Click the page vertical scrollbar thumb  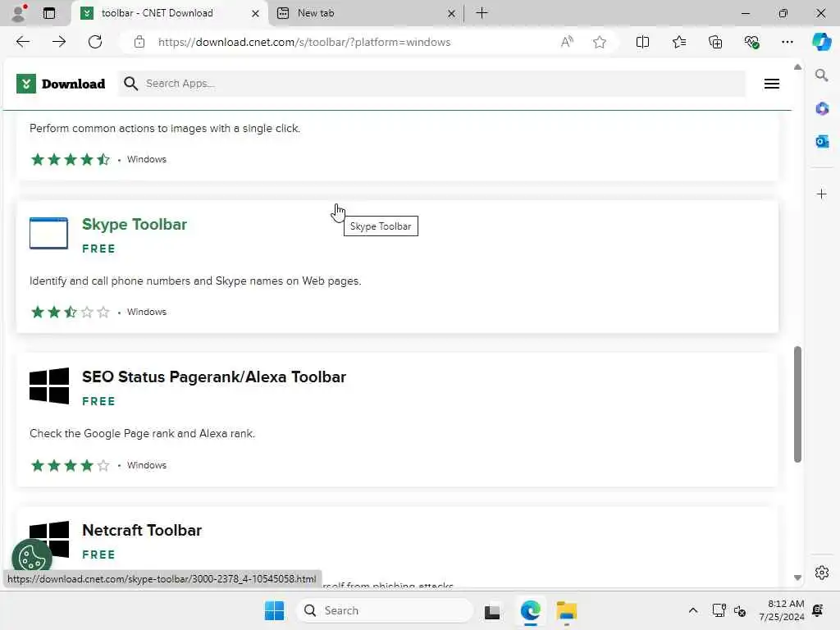[797, 404]
